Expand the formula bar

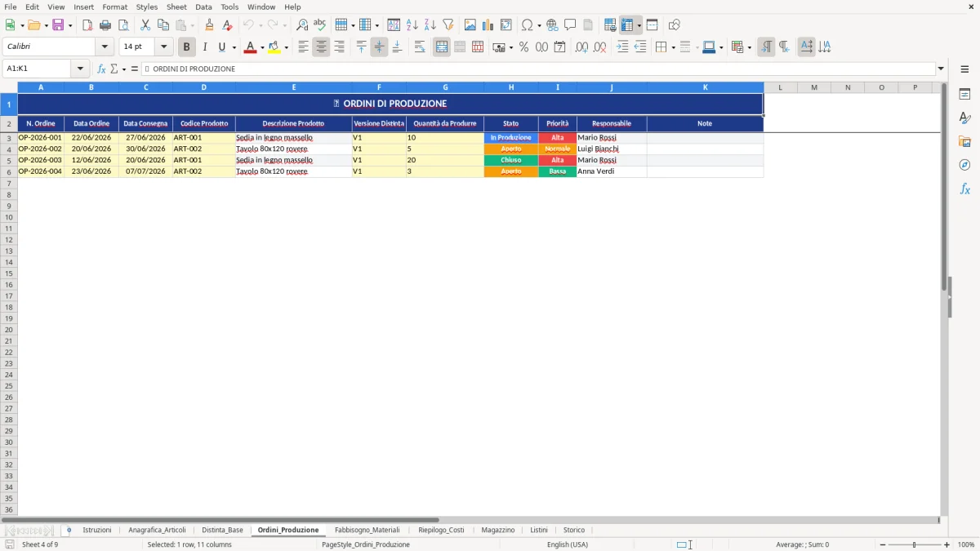(x=941, y=69)
